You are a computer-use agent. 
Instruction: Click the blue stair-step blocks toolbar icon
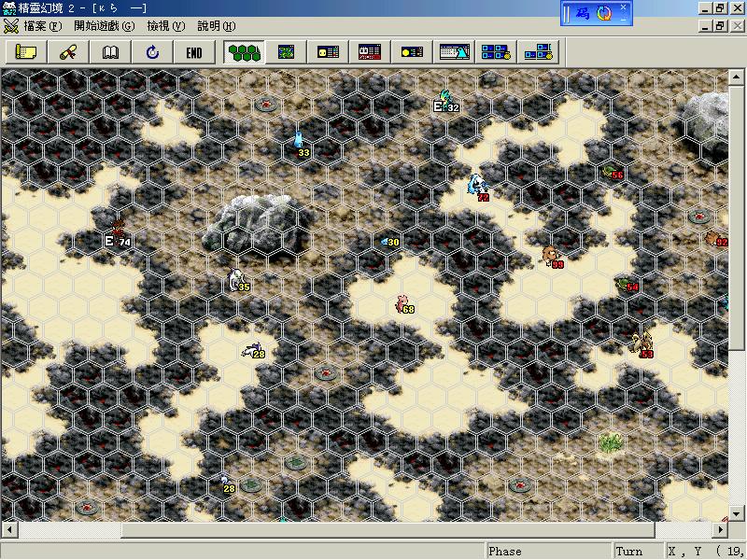click(539, 52)
